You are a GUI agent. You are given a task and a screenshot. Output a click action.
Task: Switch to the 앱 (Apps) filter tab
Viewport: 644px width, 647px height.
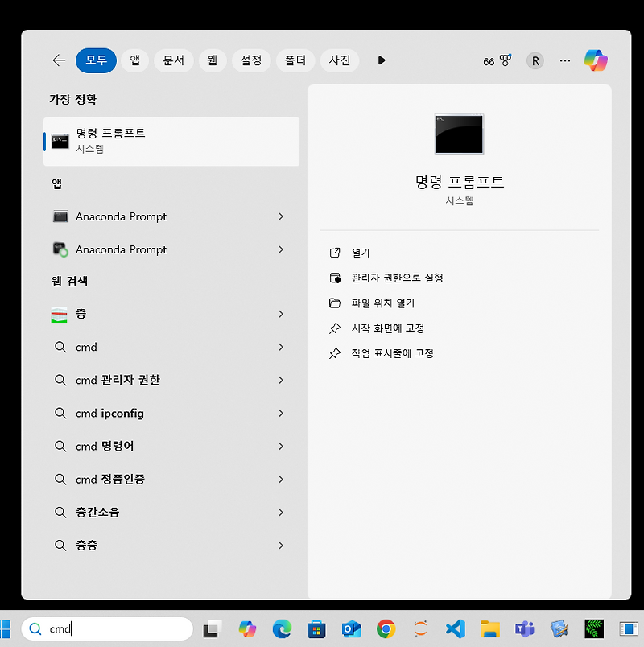(x=135, y=60)
